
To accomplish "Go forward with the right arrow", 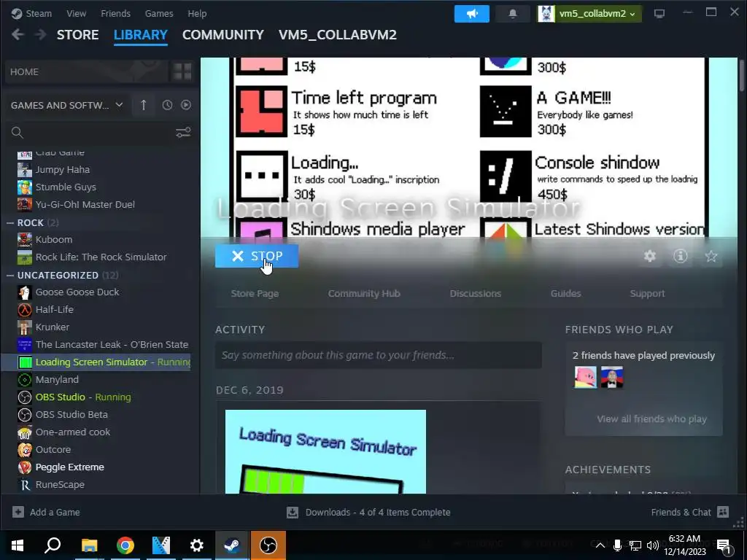I will coord(41,35).
